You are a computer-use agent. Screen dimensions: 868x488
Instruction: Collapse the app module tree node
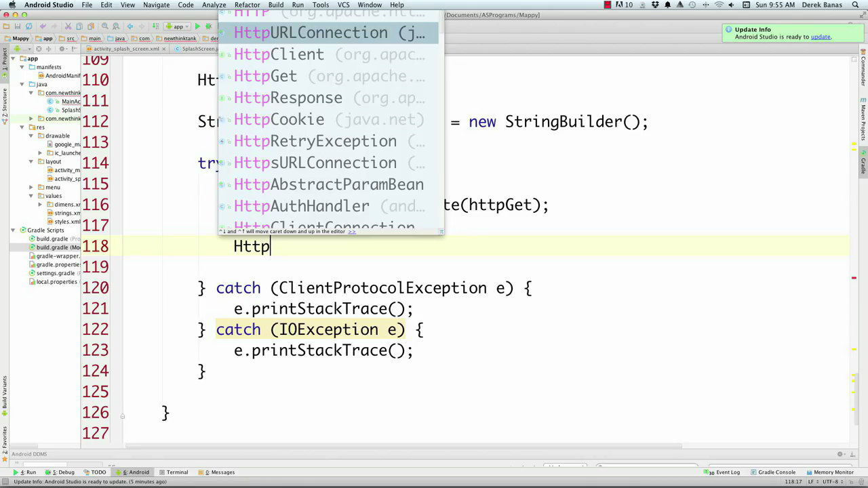point(13,59)
